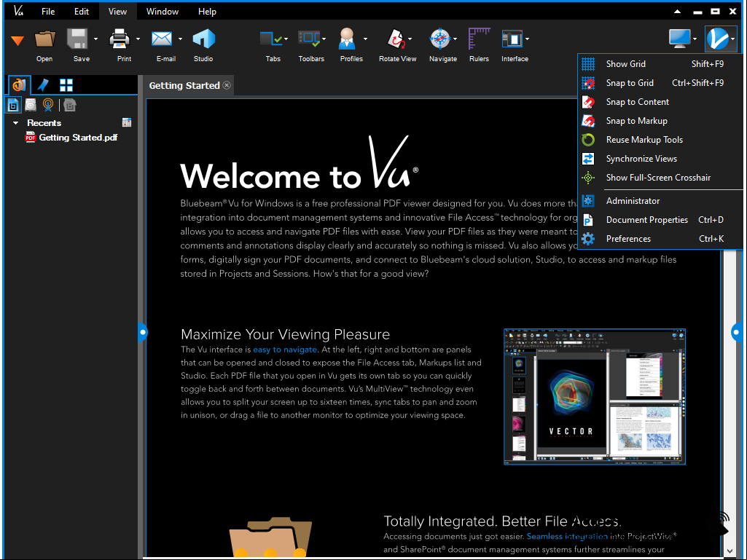Click the Open folder icon

44,39
